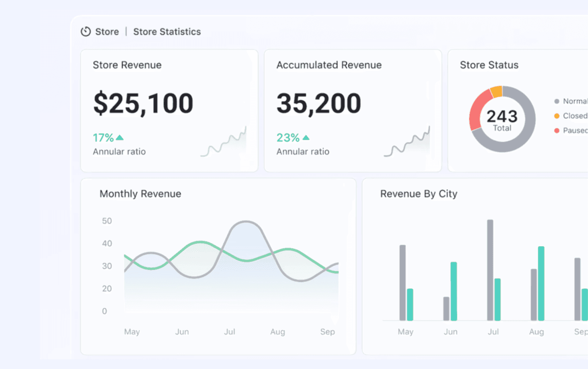Click the gray Normal legend dot
588x369 pixels.
pyautogui.click(x=556, y=101)
